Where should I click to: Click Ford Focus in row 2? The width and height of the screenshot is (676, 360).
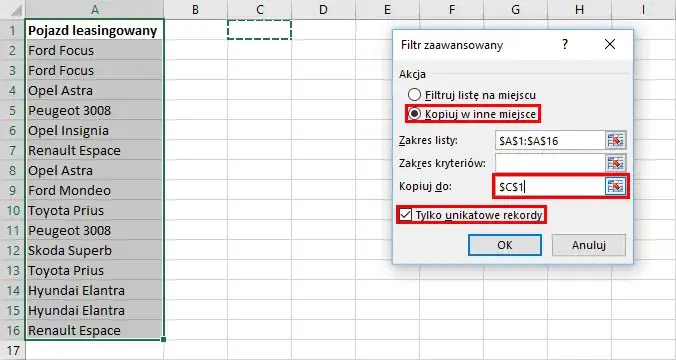[x=94, y=50]
